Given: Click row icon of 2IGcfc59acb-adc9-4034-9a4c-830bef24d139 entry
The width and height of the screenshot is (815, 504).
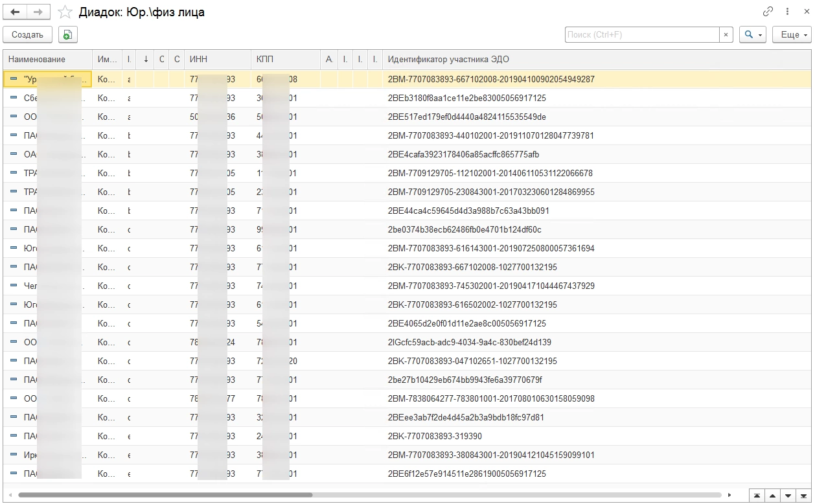Looking at the screenshot, I should [14, 343].
